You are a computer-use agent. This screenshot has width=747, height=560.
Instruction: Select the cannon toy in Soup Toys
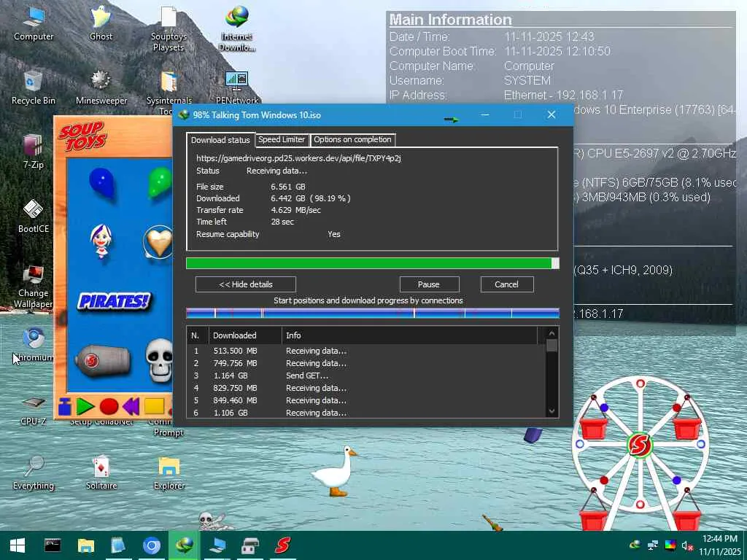pyautogui.click(x=102, y=360)
